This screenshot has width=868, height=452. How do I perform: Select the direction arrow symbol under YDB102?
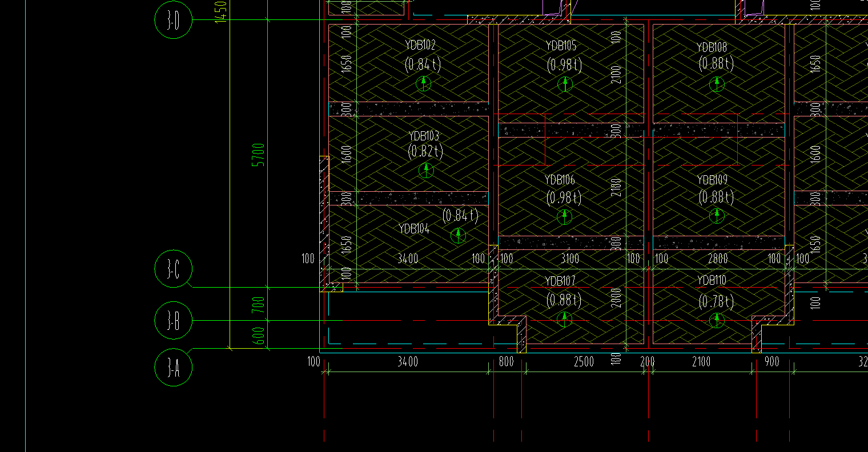point(423,84)
